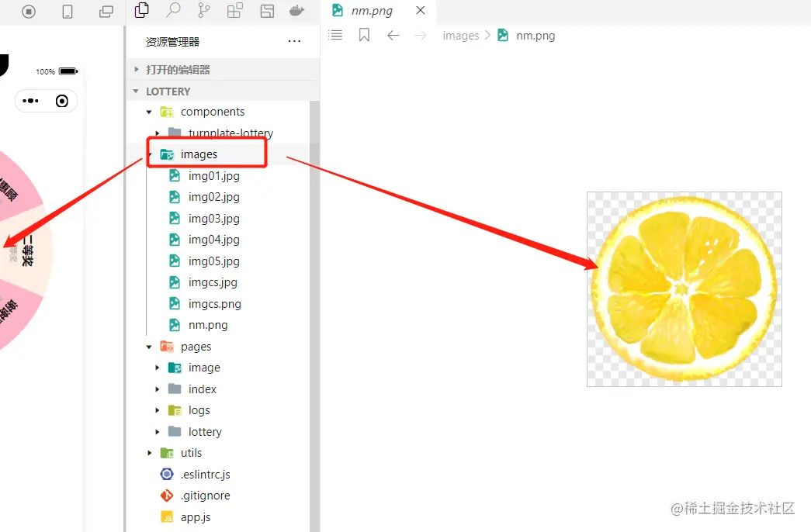Click the nm.png breadcrumb segment
The width and height of the screenshot is (811, 532).
click(x=535, y=36)
